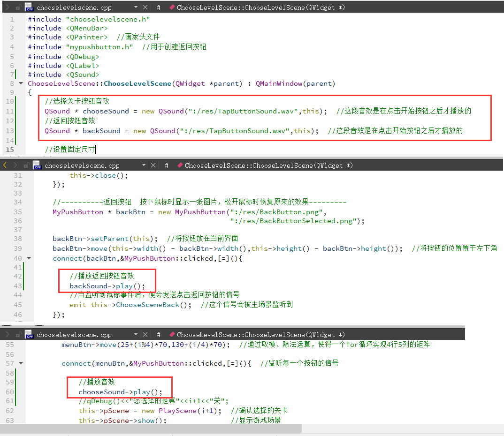This screenshot has height=436, width=504.
Task: Click the # symbol in the pane starting at line 55
Action: 159,335
